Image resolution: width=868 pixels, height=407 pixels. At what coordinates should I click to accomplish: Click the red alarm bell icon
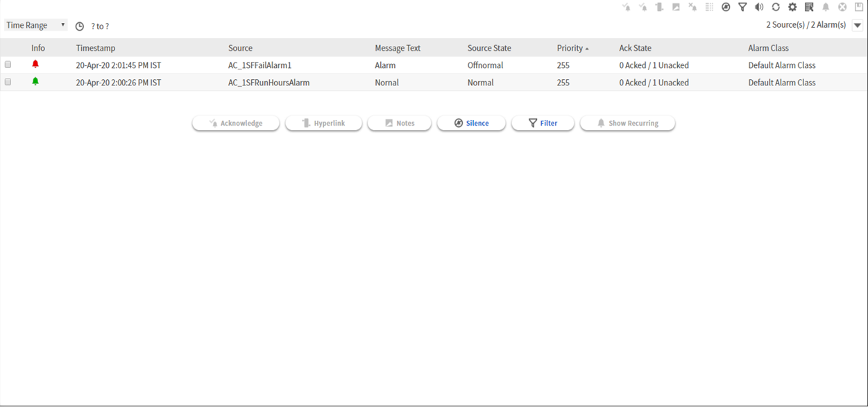(x=35, y=65)
